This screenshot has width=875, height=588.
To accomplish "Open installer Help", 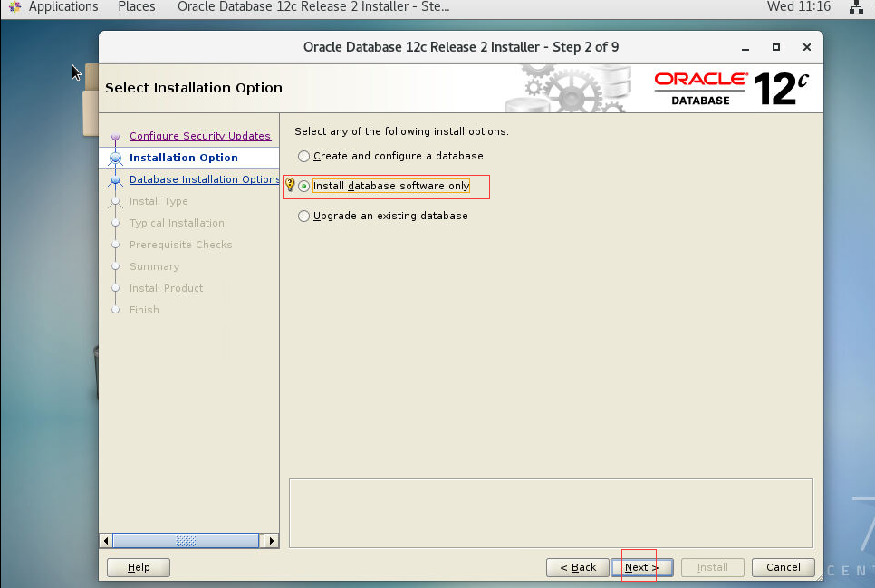I will (139, 567).
